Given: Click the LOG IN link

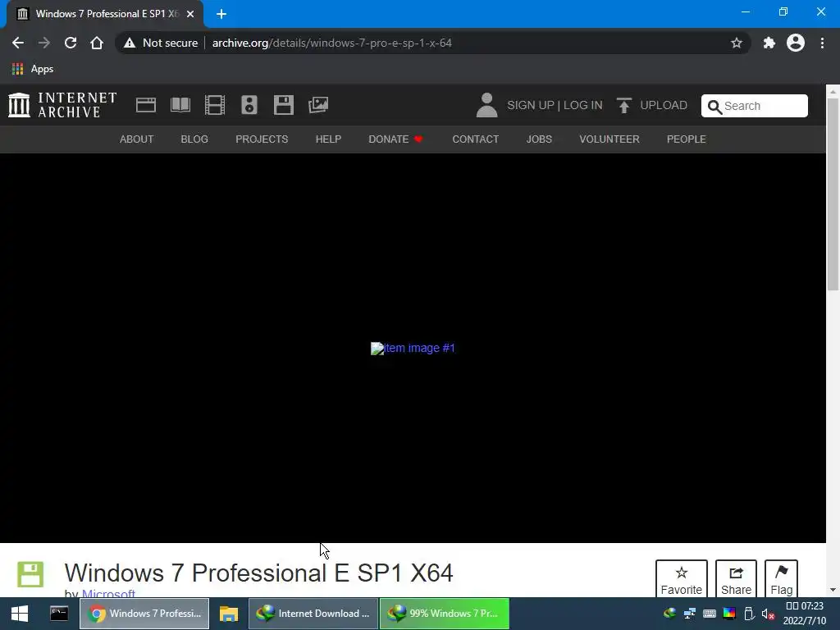Looking at the screenshot, I should click(583, 105).
